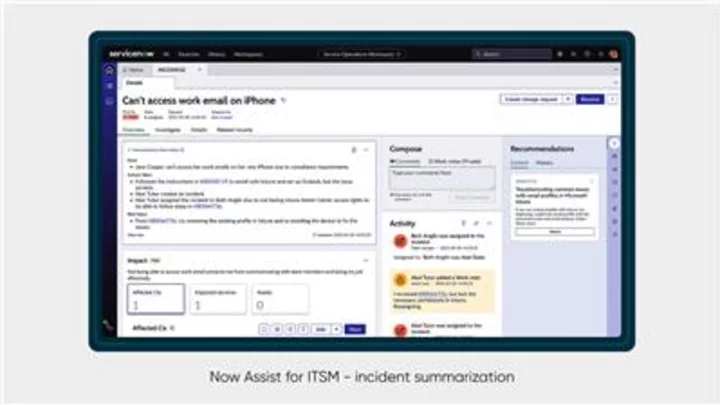The height and width of the screenshot is (405, 720).
Task: Click the first KB link in summary
Action: [214, 181]
